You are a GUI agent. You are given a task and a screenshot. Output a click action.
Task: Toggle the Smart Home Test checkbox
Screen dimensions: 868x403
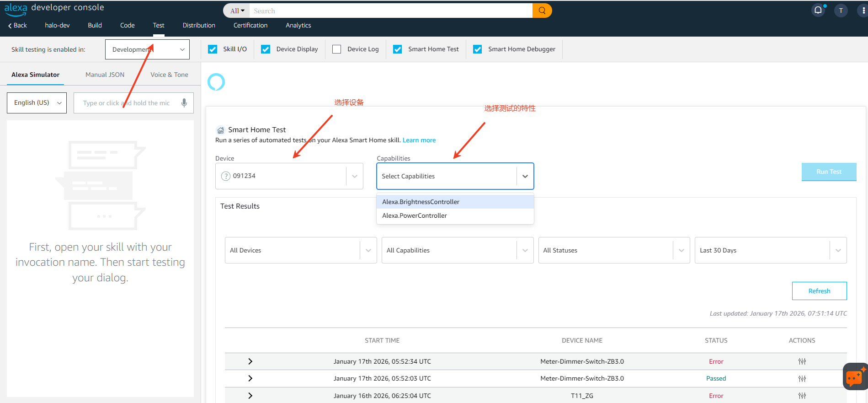pyautogui.click(x=398, y=49)
